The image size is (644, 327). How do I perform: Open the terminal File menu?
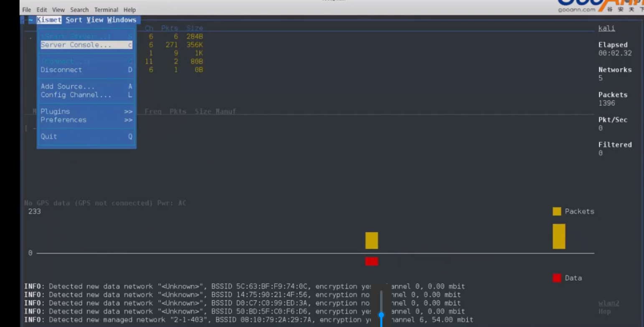point(26,10)
